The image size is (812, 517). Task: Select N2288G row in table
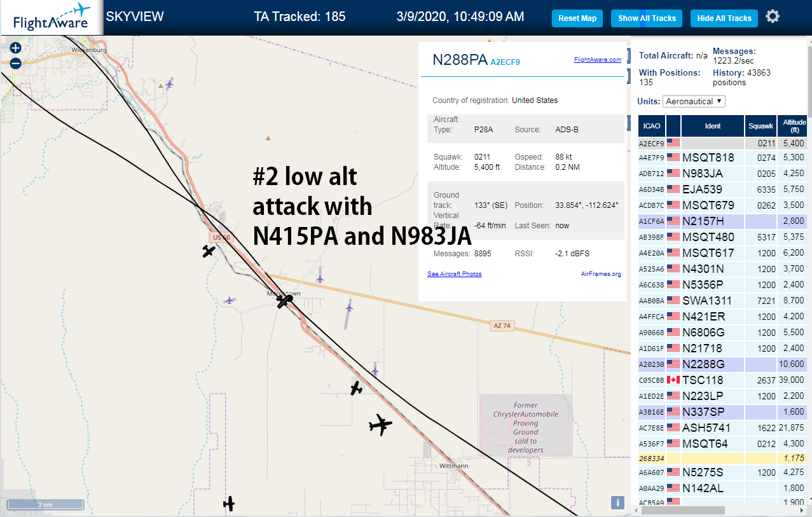(722, 364)
